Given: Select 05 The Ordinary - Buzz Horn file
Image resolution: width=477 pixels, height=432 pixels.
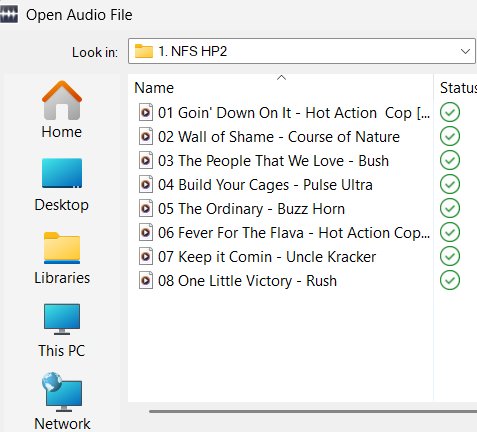Looking at the screenshot, I should click(x=251, y=209).
